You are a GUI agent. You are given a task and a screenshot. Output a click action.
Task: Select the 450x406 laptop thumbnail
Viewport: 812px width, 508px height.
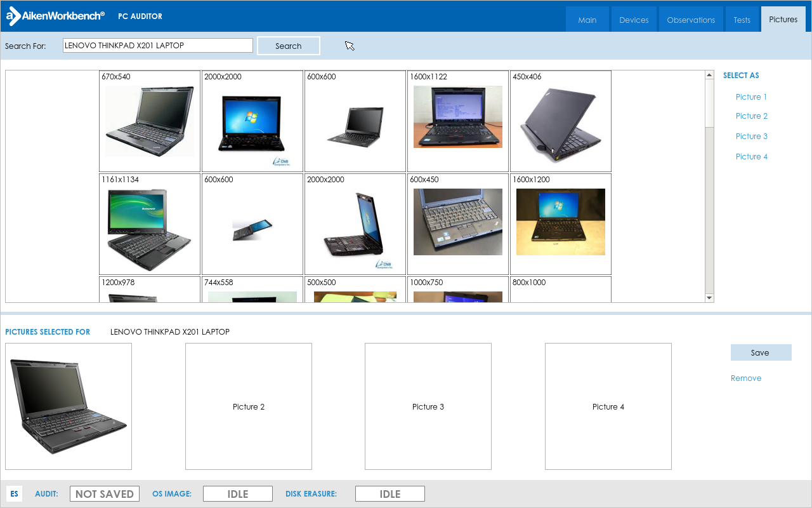tap(561, 121)
